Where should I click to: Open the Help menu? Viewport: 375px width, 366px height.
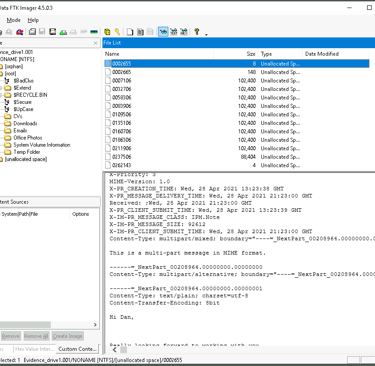(x=33, y=20)
